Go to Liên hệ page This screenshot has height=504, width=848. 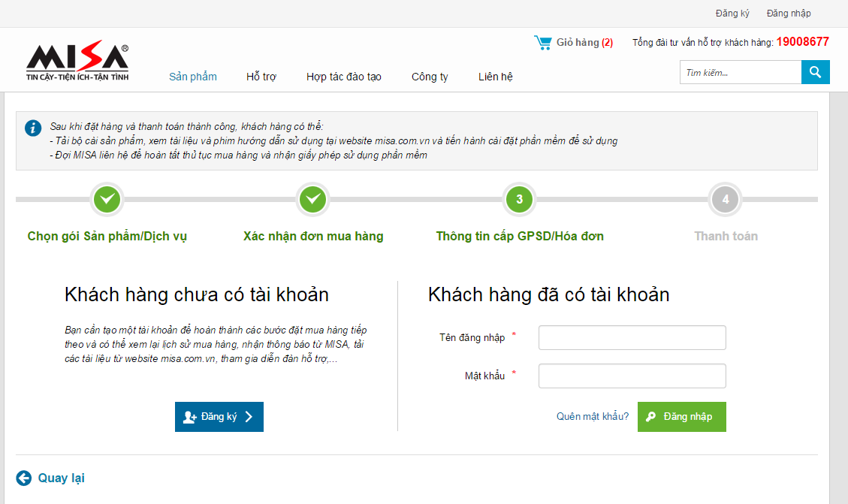(496, 77)
